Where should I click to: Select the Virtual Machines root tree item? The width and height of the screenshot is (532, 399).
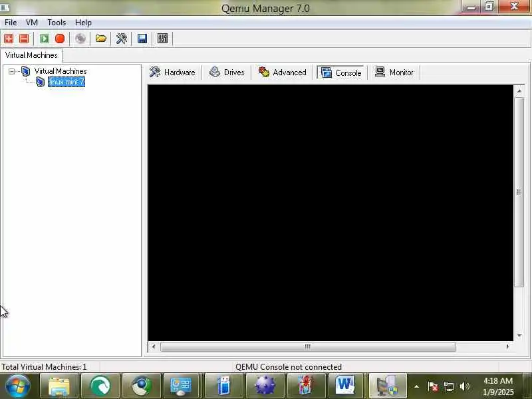[x=61, y=71]
